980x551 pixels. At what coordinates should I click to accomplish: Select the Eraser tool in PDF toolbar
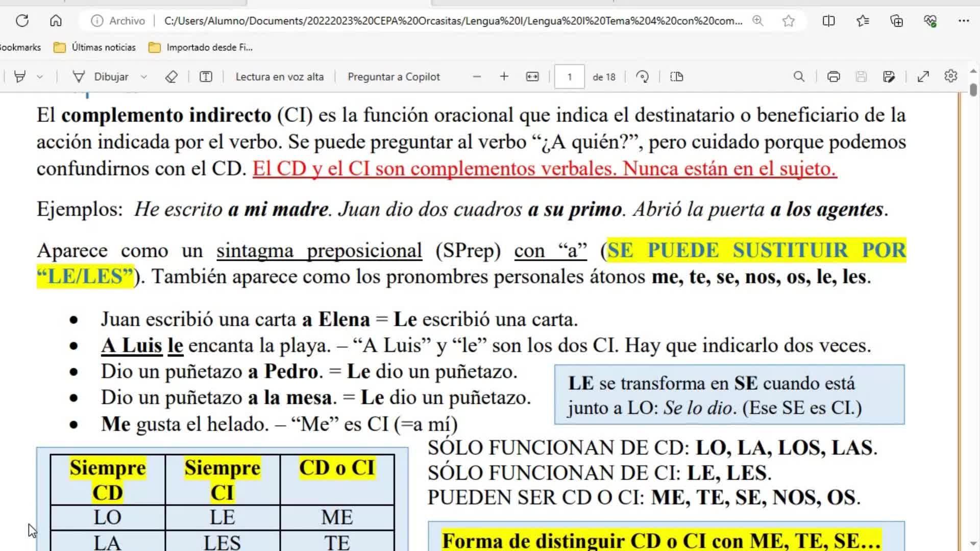tap(171, 77)
